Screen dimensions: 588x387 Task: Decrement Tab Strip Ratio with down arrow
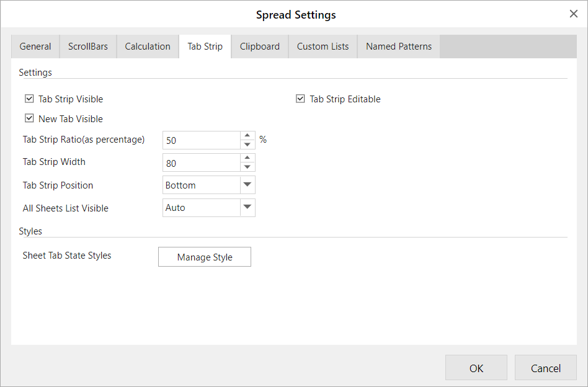[x=247, y=144]
